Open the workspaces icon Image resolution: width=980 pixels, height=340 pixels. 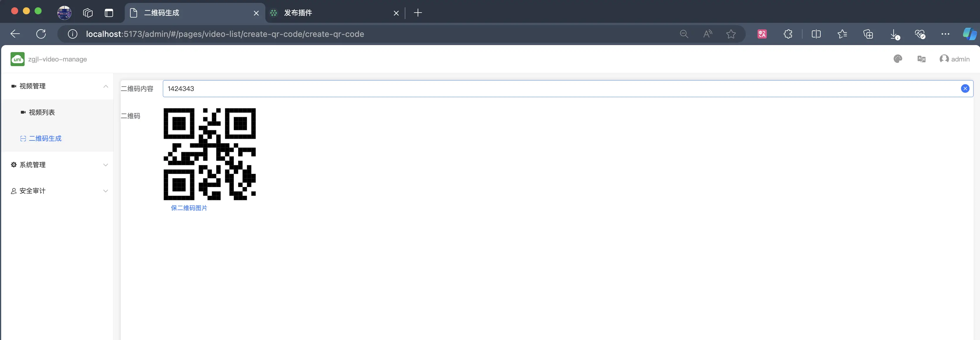pos(88,13)
